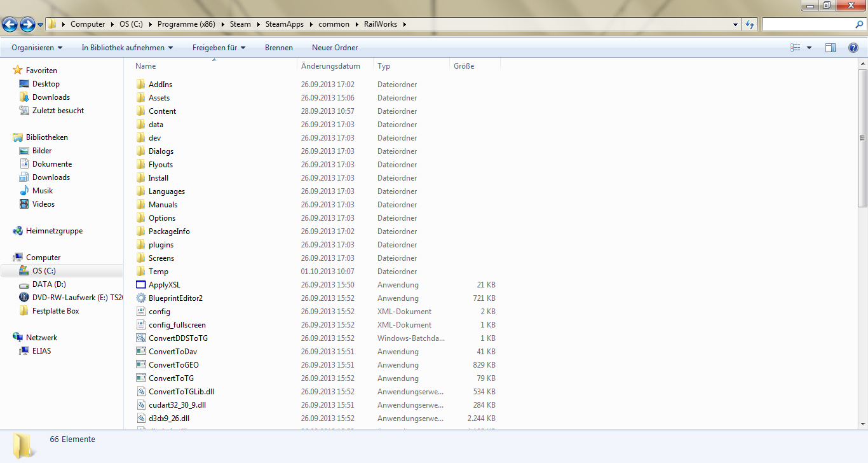Go back with the blue Back arrow
Screen dimensions: 868x463
[x=10, y=25]
